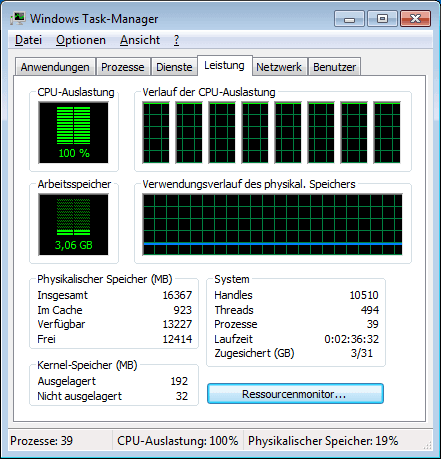Click the 'Kernel-Speicher (MB)' group label
The image size is (441, 459).
87,365
